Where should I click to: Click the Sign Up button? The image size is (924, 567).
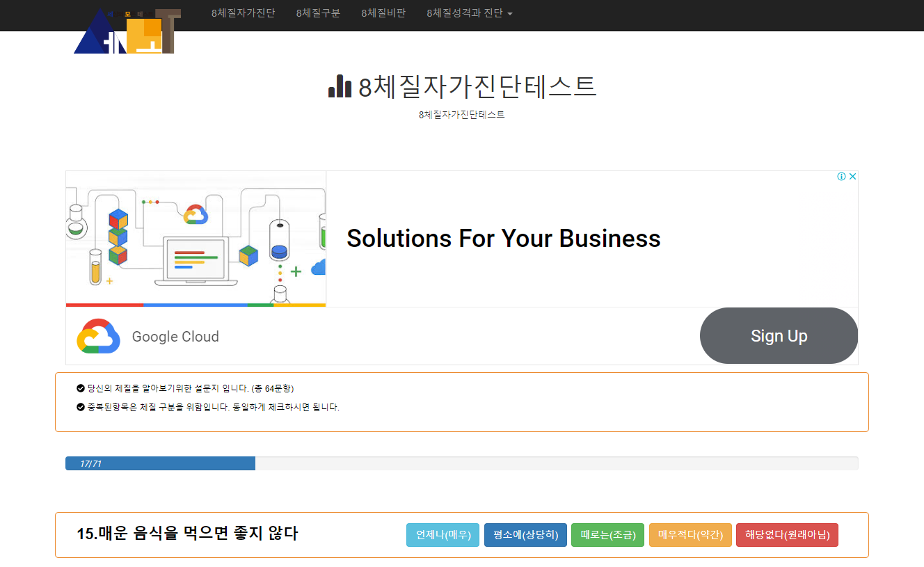click(779, 336)
